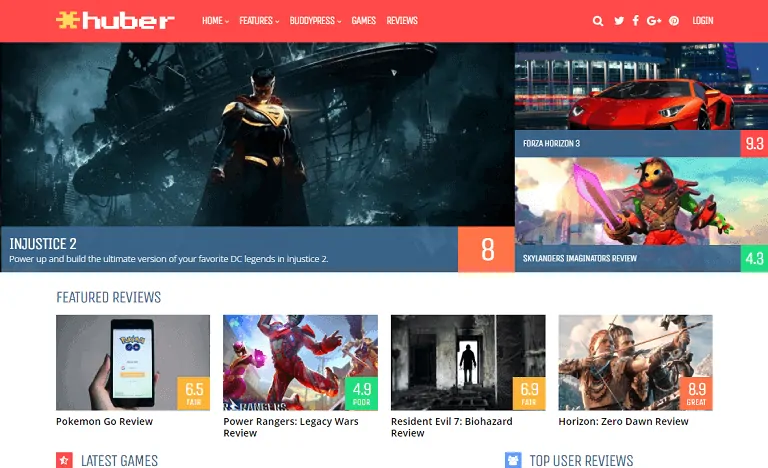Screen dimensions: 768x468
Task: Open the Forza Horizon 3 title
Action: [551, 144]
